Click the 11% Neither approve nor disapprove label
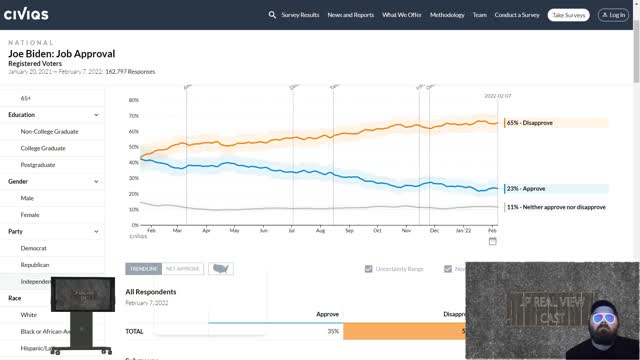Image resolution: width=640 pixels, height=360 pixels. click(556, 207)
